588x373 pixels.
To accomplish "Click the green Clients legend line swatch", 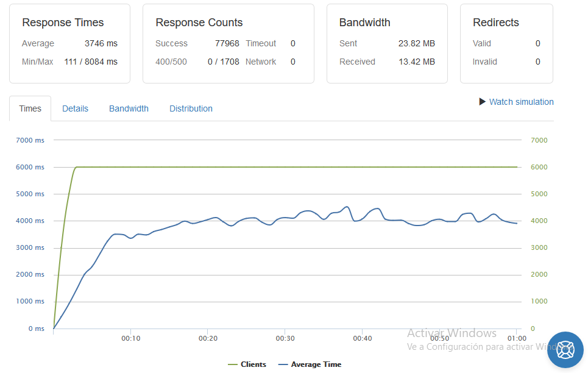I will pyautogui.click(x=233, y=364).
